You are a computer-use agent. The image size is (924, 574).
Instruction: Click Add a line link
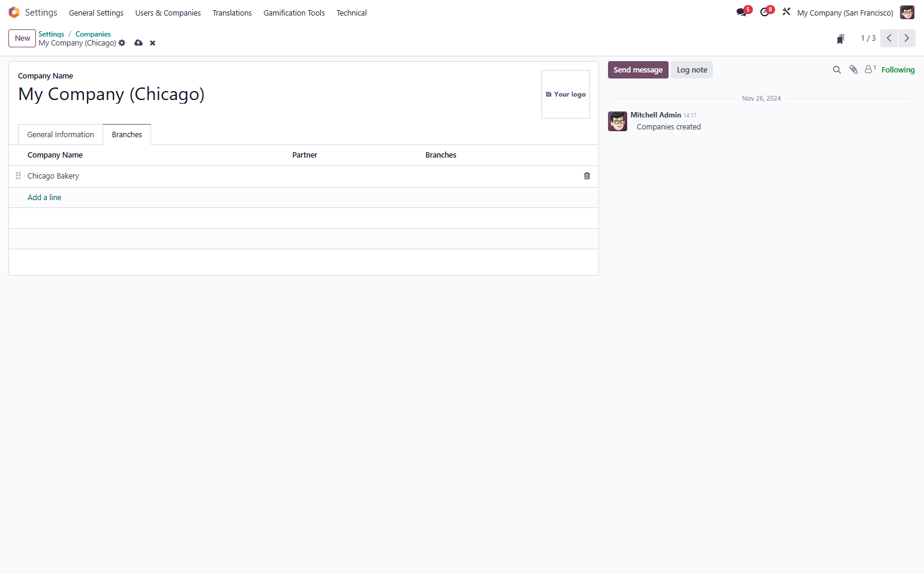click(x=44, y=198)
